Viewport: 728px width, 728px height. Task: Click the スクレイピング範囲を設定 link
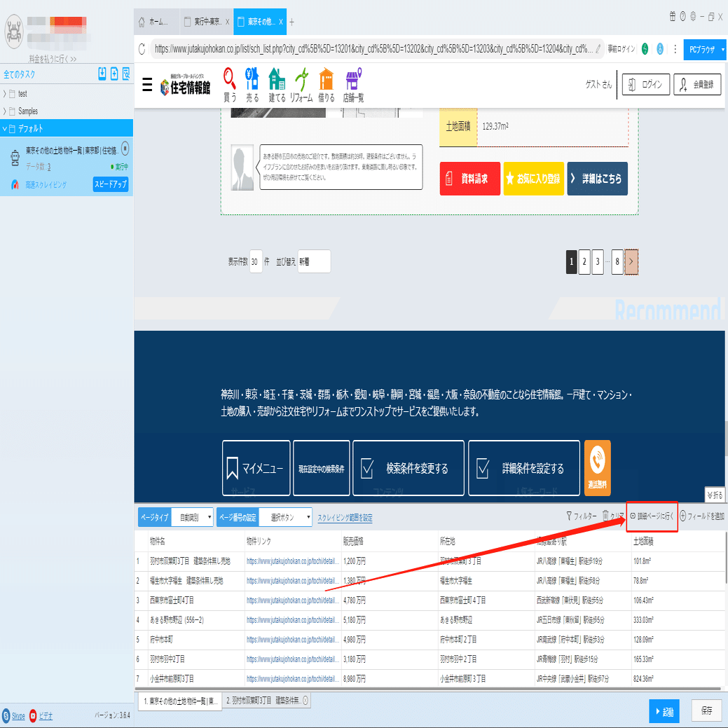345,518
